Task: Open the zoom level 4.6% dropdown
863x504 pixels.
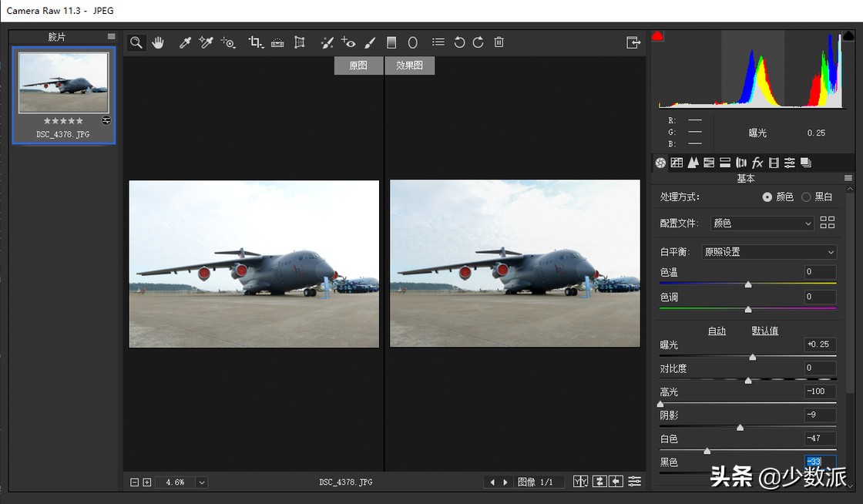Action: tap(201, 482)
